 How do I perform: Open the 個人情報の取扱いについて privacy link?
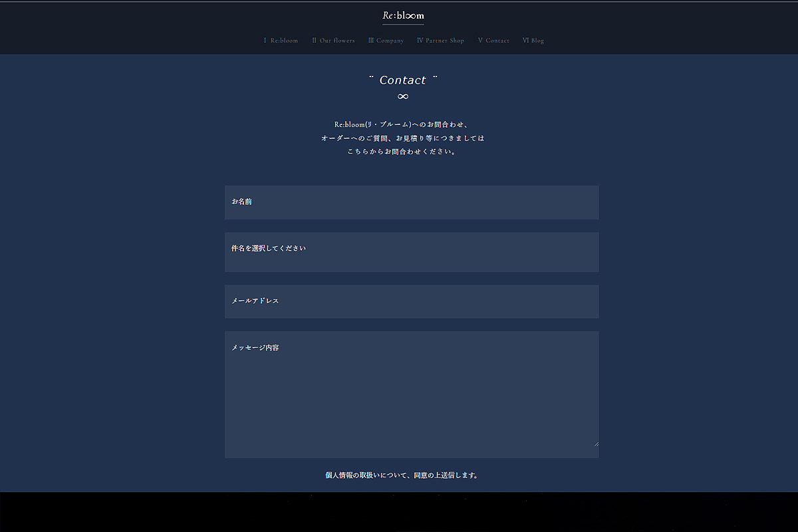(363, 475)
